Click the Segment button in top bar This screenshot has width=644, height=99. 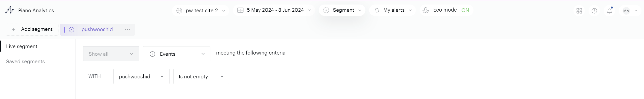click(x=342, y=10)
